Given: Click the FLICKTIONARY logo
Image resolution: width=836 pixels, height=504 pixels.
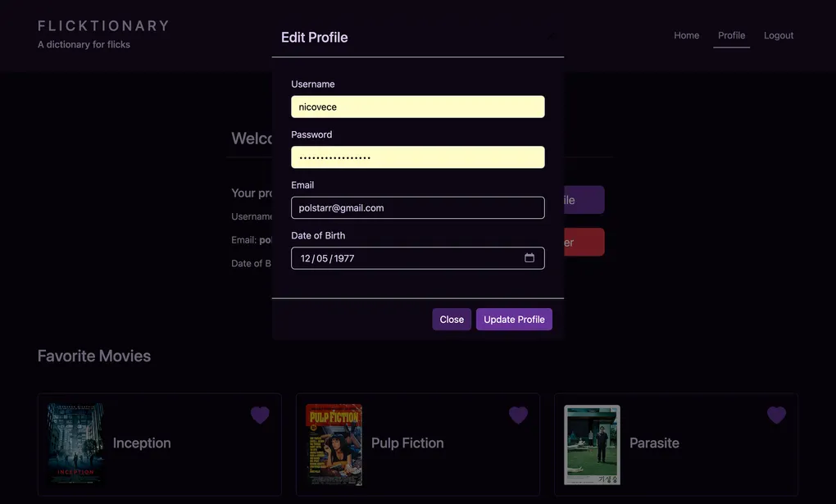Looking at the screenshot, I should click(x=103, y=25).
